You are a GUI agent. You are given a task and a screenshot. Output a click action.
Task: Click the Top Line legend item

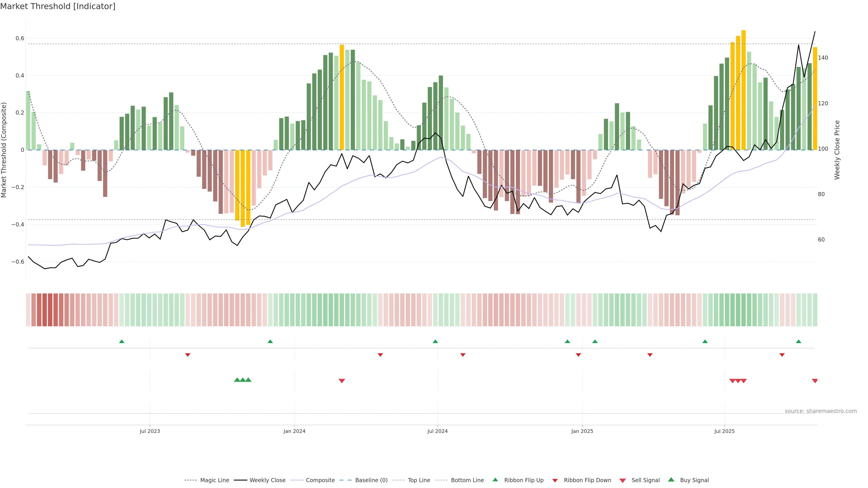pos(419,480)
